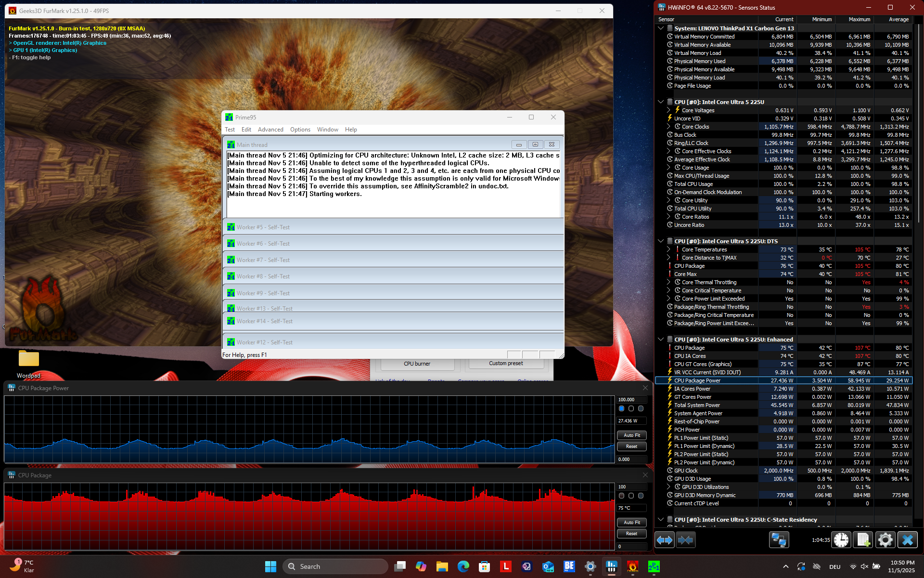Screen dimensions: 924x578
Task: Open HWiNFO sensor settings gear icon
Action: click(885, 540)
